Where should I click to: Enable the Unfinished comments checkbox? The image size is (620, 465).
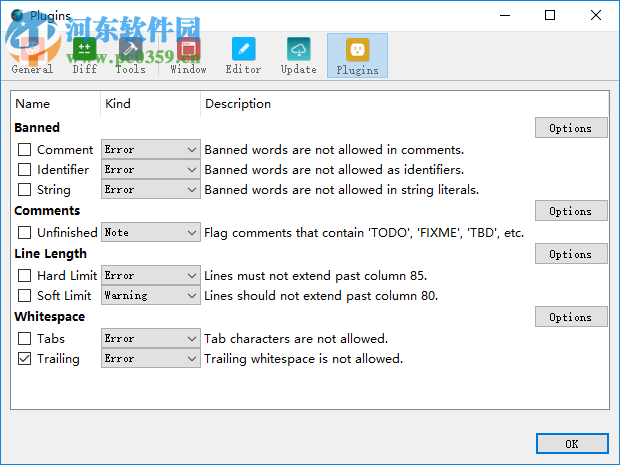[25, 232]
